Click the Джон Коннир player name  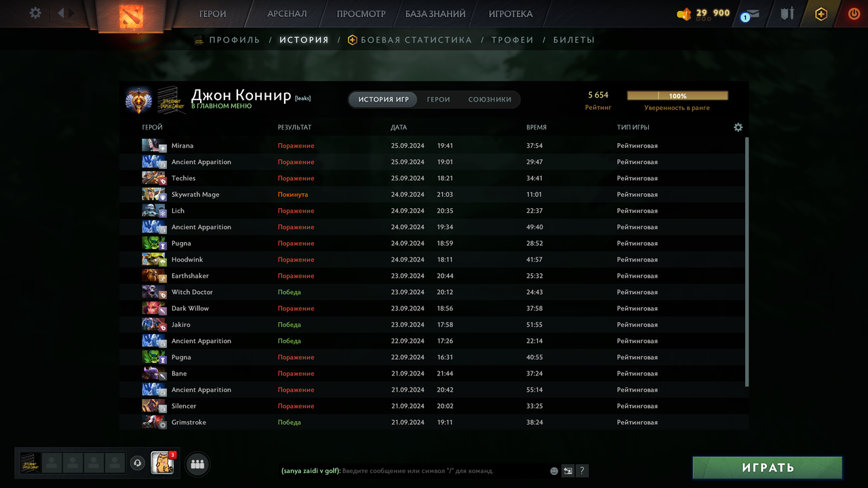(241, 95)
